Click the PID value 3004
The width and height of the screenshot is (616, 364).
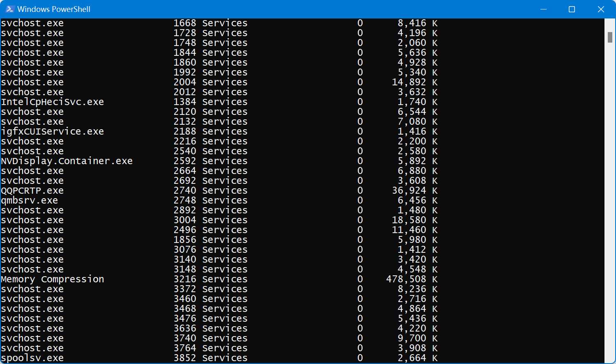pyautogui.click(x=185, y=220)
